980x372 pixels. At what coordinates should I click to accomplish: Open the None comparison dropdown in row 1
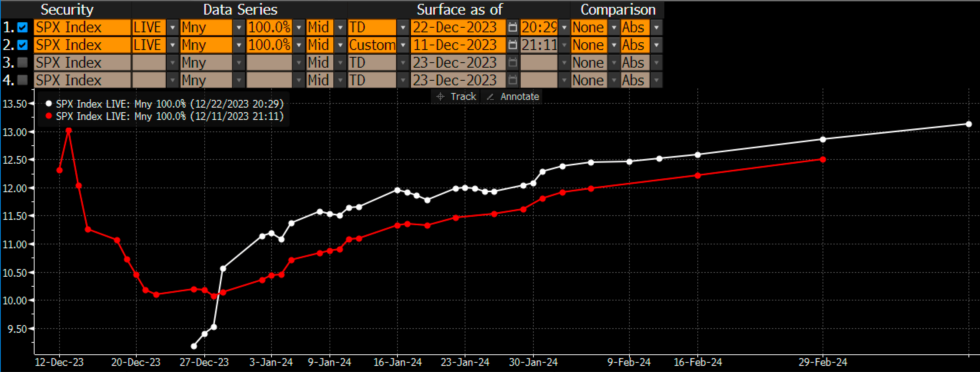tap(614, 27)
